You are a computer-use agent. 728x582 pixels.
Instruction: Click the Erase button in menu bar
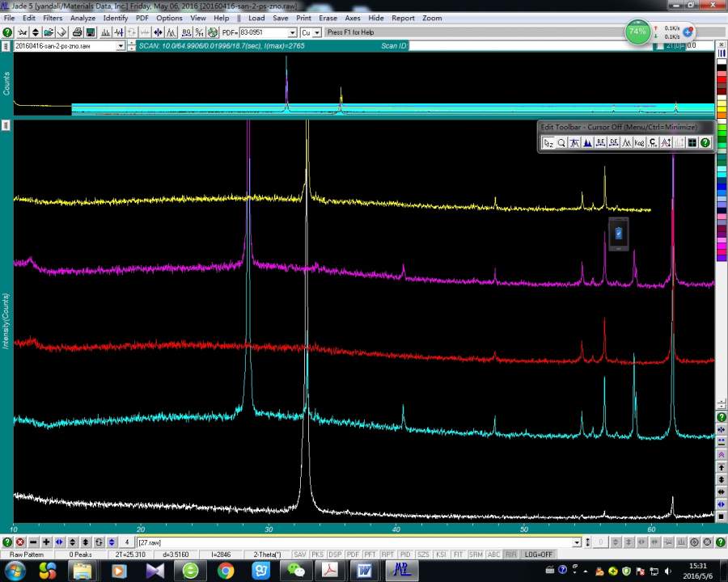click(328, 18)
